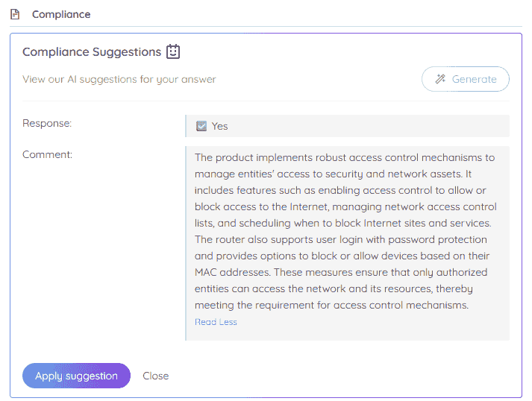
Task: Click the Compliance Suggestions heading
Action: pos(92,52)
